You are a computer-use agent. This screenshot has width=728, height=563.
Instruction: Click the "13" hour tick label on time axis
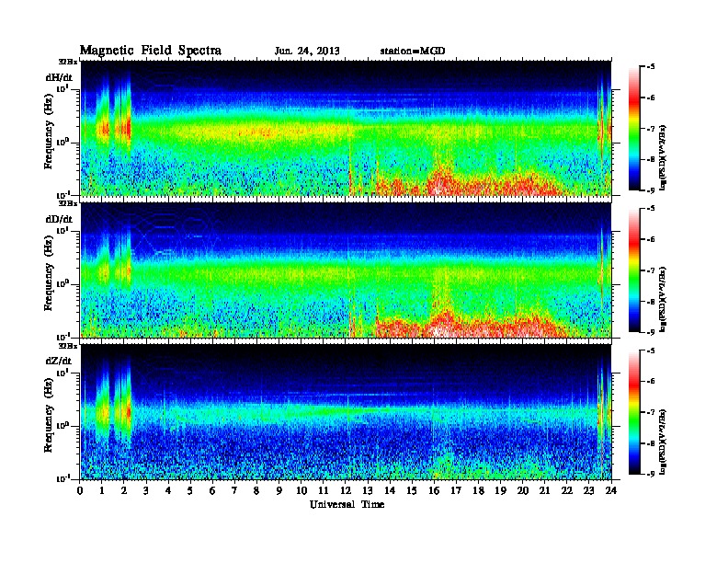tap(368, 490)
